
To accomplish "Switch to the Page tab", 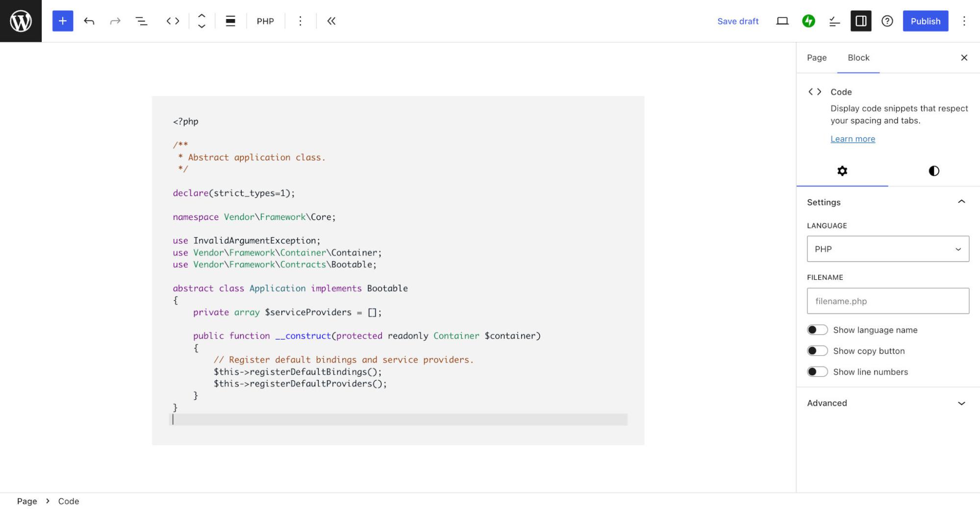I will (816, 58).
